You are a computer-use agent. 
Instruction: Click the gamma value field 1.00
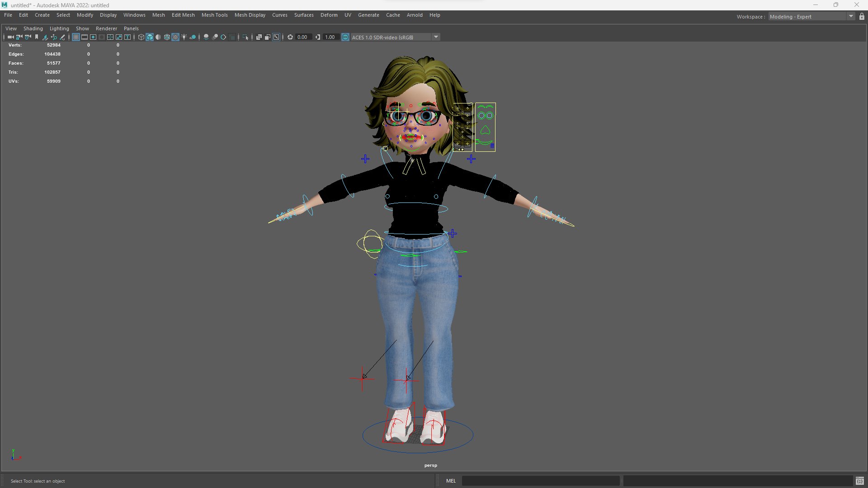click(x=330, y=37)
